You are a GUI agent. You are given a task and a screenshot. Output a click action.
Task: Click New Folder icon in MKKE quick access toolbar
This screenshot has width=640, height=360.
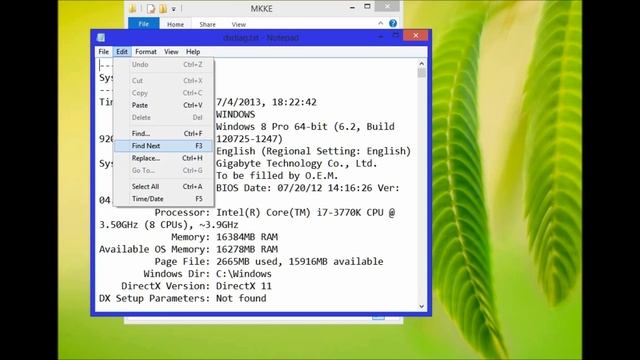tap(163, 8)
